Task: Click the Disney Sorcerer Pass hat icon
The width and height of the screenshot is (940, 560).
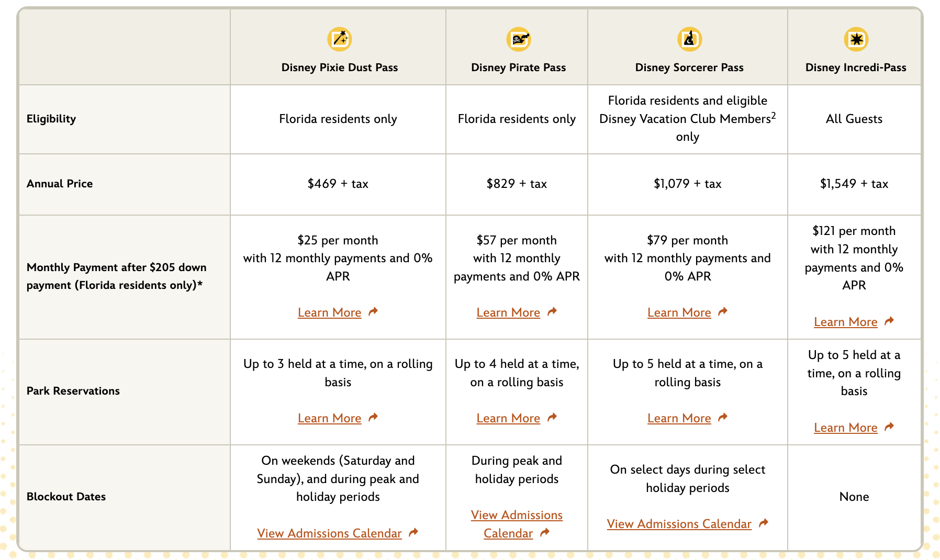Action: point(689,39)
